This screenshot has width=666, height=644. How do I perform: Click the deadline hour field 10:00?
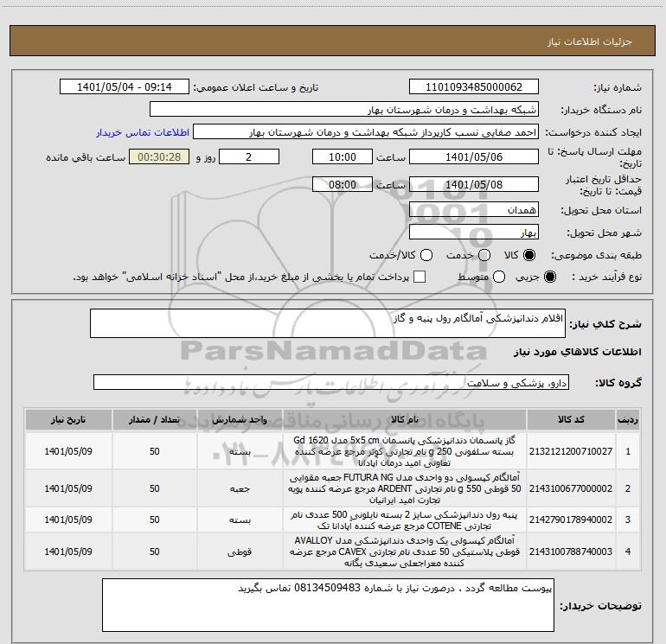tap(343, 157)
